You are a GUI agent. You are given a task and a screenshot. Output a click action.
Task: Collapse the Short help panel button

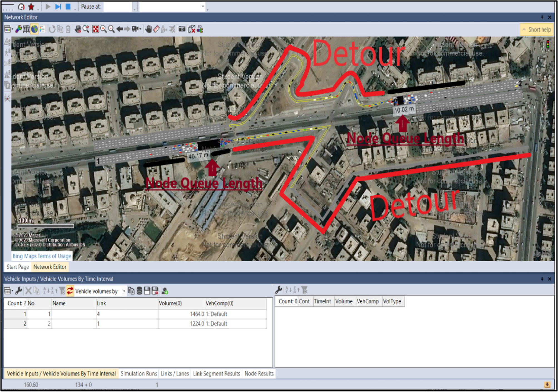tap(537, 30)
